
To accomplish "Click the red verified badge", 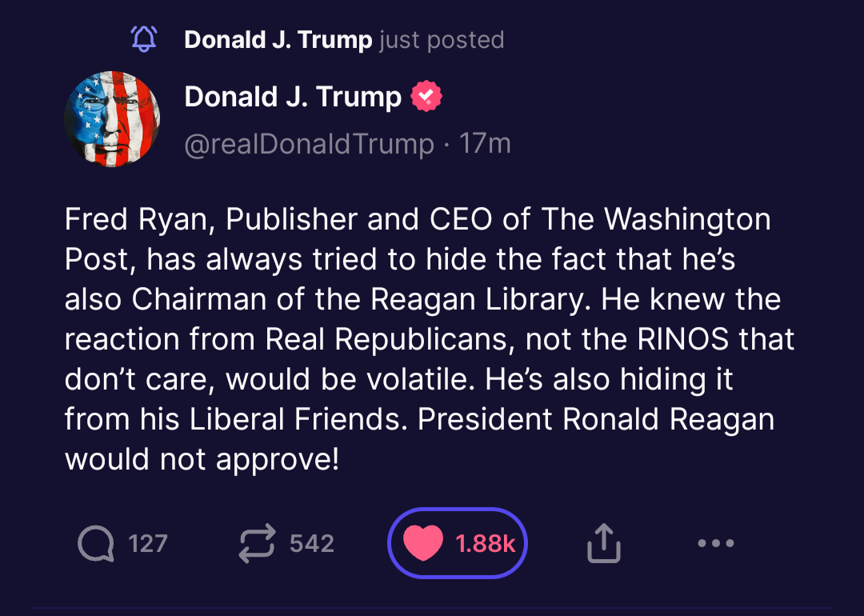I will pyautogui.click(x=426, y=98).
